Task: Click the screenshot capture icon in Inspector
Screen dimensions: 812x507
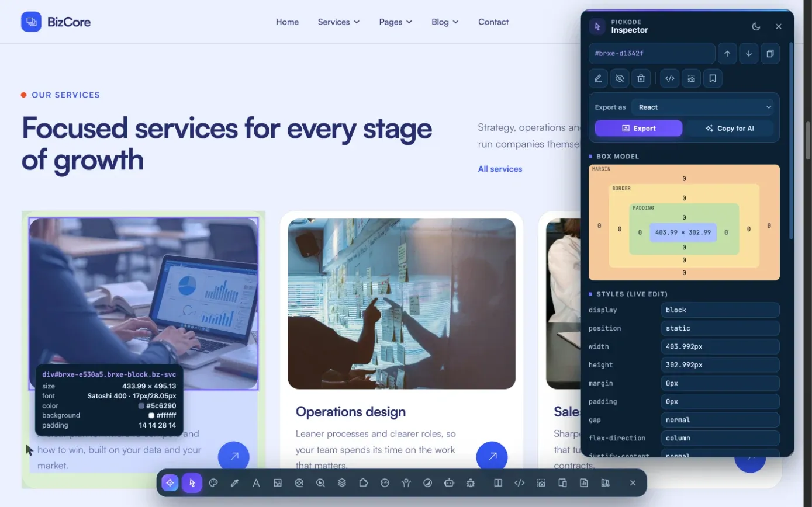Action: 691,78
